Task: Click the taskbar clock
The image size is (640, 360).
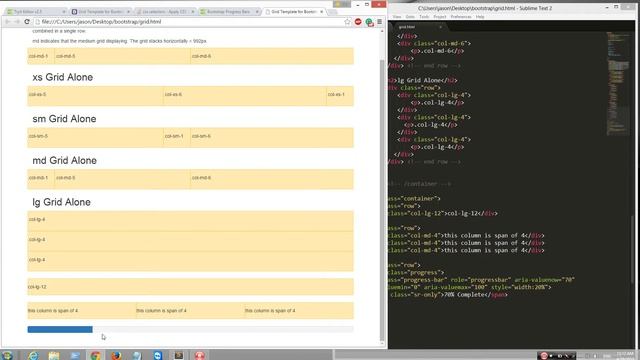Action: (624, 356)
